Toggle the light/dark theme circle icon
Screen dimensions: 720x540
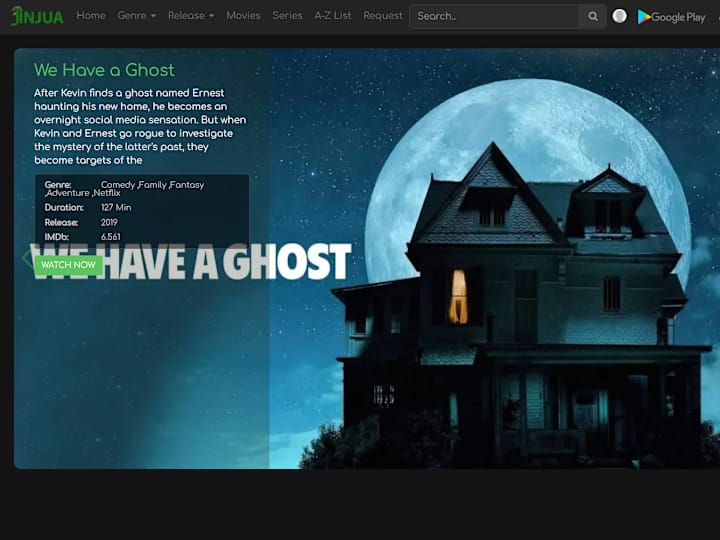click(619, 16)
